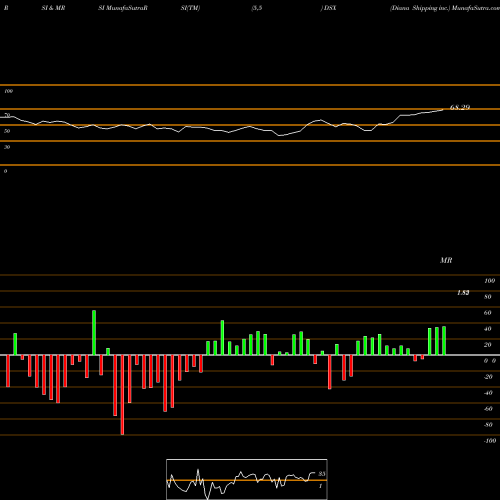Screen dimensions: 500x500
Task: Click the -40 label on MR axis
Action: [x=488, y=393]
